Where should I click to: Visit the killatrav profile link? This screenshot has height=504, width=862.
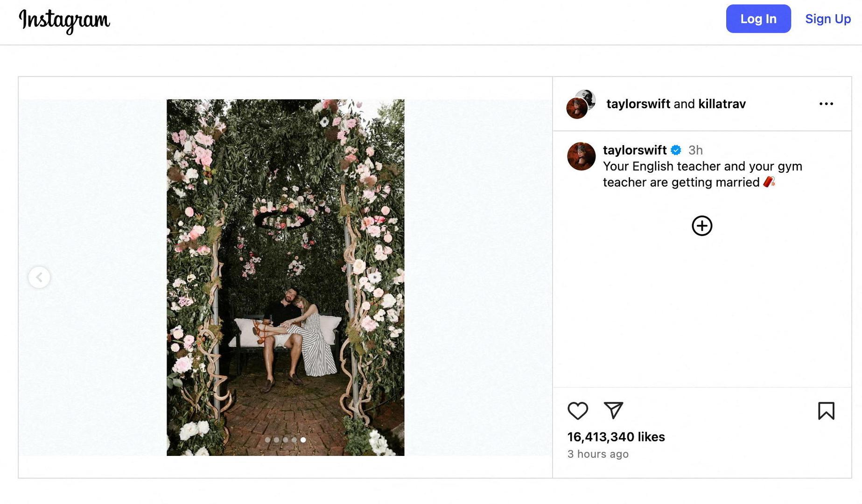[722, 104]
